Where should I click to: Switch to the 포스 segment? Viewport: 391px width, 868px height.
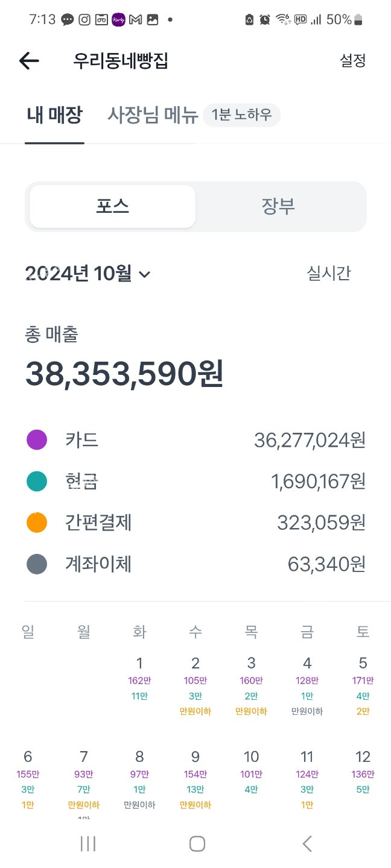tap(112, 207)
